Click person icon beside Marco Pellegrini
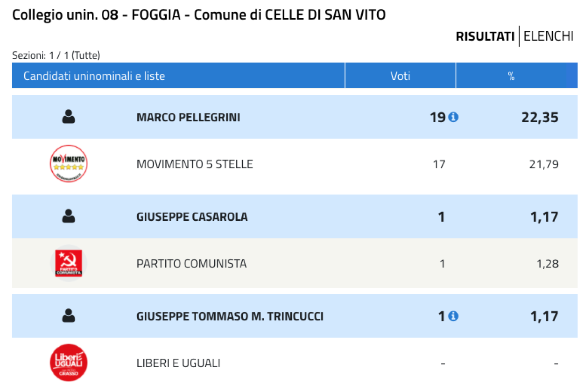584x392 pixels. [69, 117]
